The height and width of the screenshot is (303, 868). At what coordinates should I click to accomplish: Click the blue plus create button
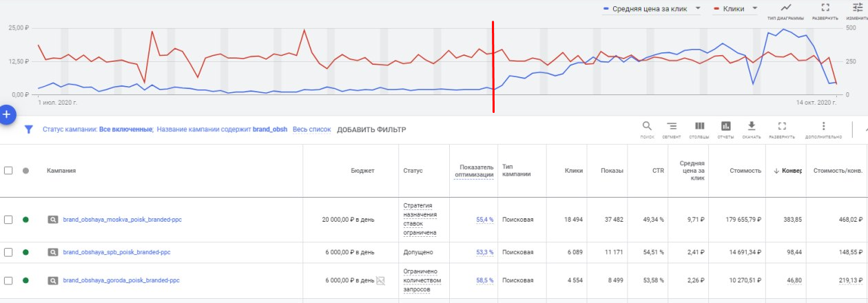(7, 114)
